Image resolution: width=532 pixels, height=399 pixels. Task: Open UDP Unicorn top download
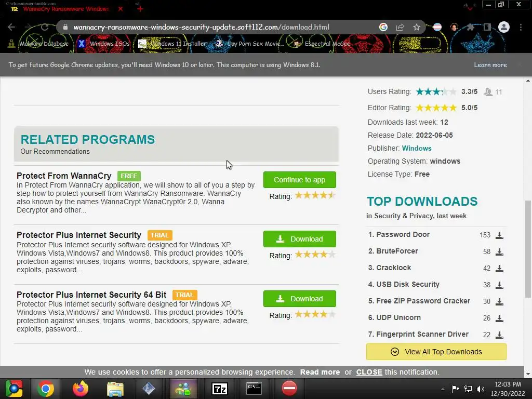(x=398, y=317)
